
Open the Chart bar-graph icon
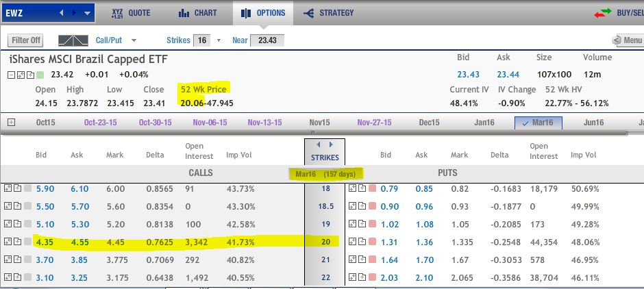(183, 12)
